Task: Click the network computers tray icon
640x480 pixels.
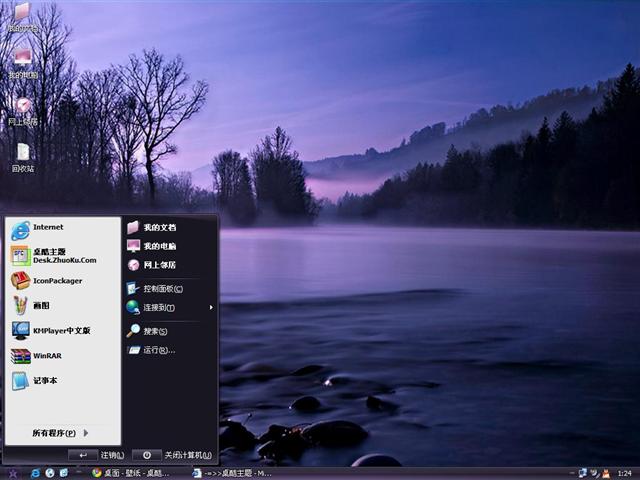Action: (x=582, y=473)
